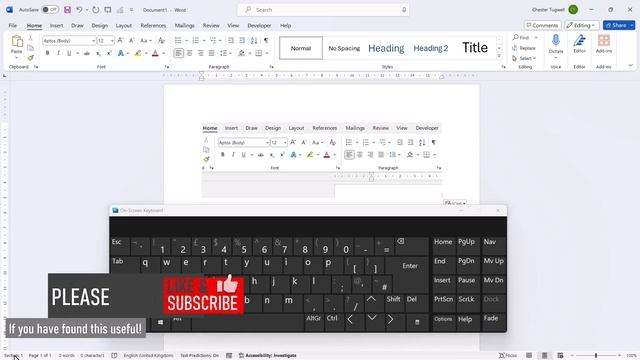Open the font size dropdown
This screenshot has width=640, height=360.
tap(112, 41)
